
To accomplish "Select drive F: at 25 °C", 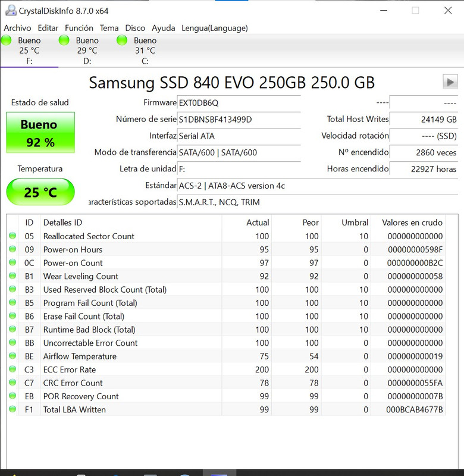I will pyautogui.click(x=29, y=51).
